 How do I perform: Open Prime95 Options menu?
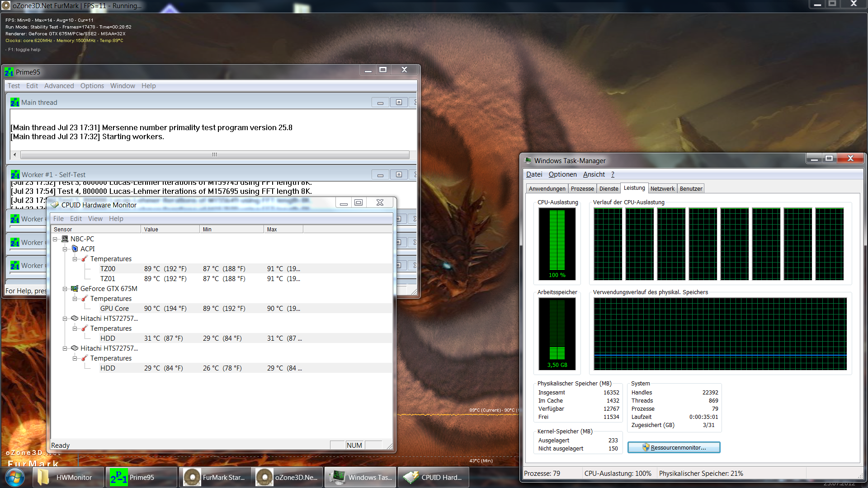tap(92, 86)
